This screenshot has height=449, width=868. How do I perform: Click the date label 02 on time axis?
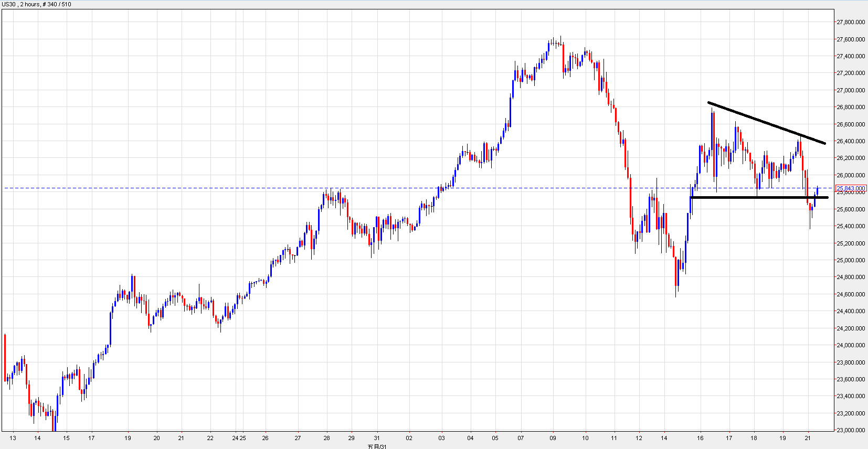pos(409,438)
